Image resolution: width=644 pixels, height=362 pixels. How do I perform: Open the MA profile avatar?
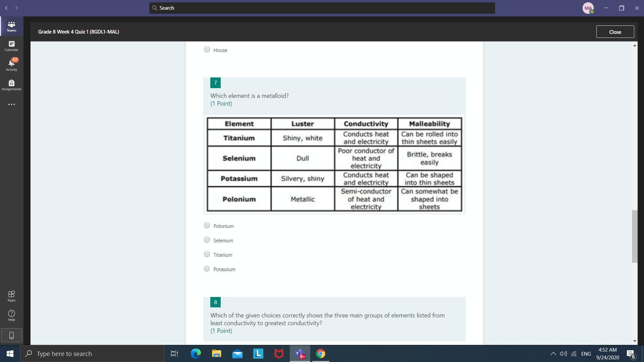point(588,8)
